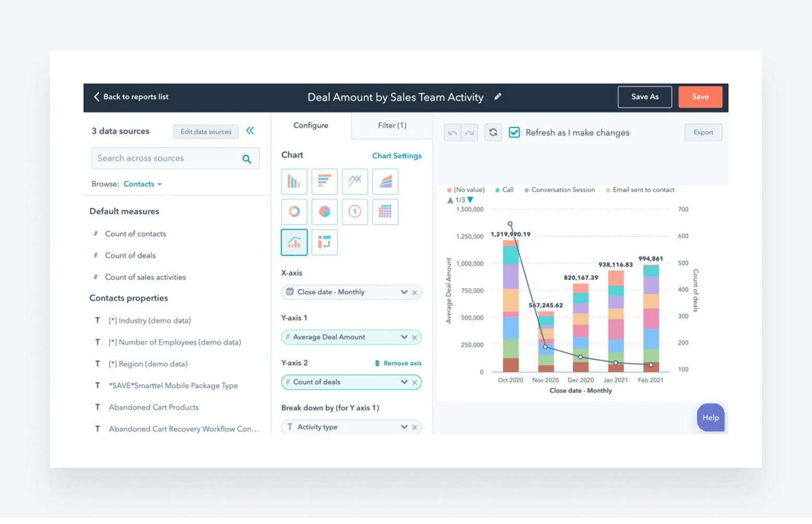Select the area chart type
Screen dimensions: 812x524
(386, 182)
